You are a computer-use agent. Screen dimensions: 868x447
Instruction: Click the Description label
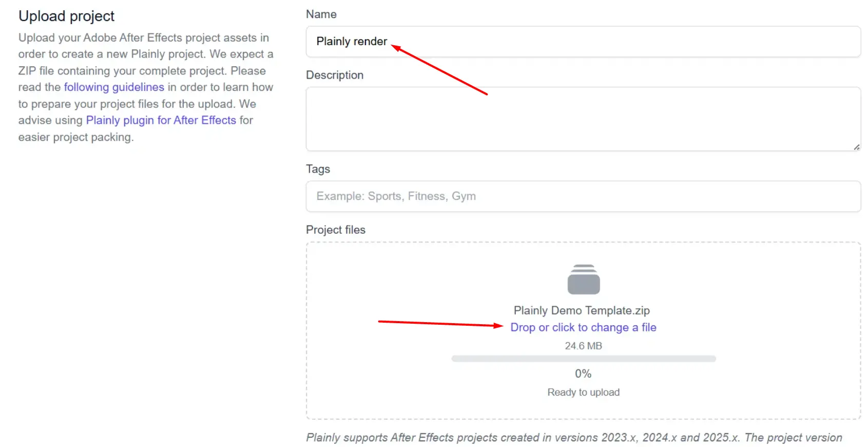point(335,75)
